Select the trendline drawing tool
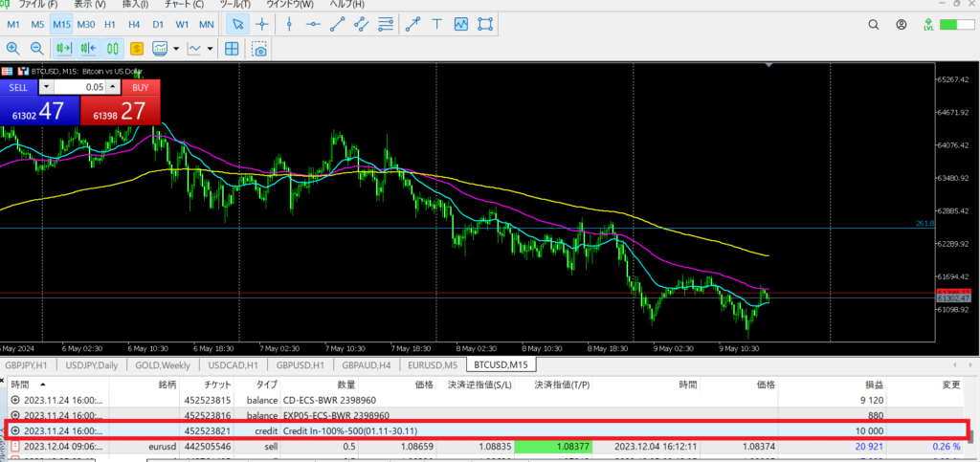Screen dimensions: 980x462 pos(336,23)
